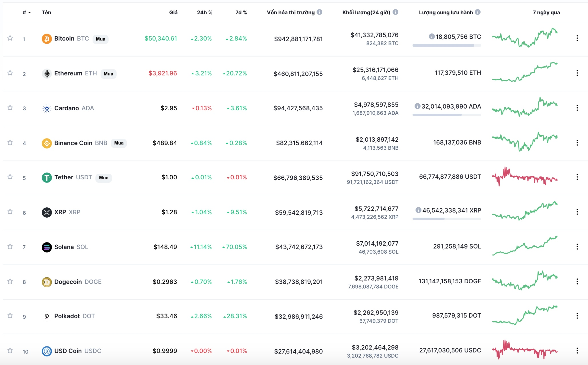Click Cardano circulating supply progress bar
This screenshot has height=365, width=588.
coord(447,115)
